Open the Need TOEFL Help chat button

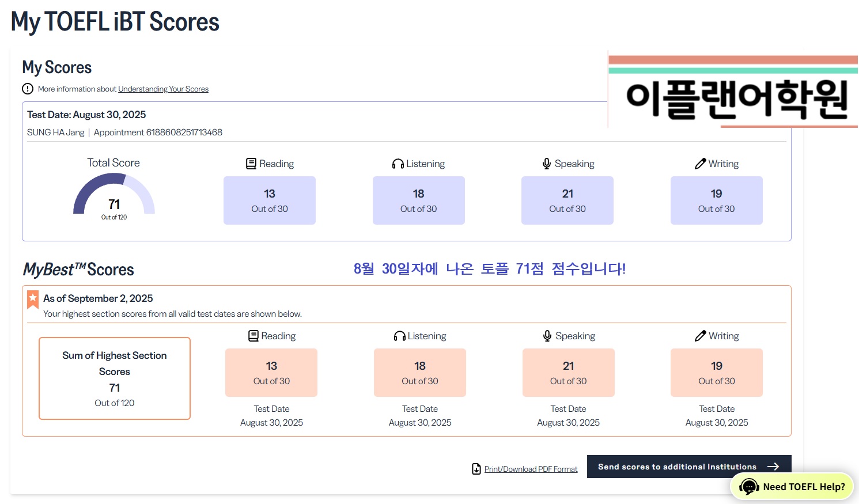tap(792, 487)
